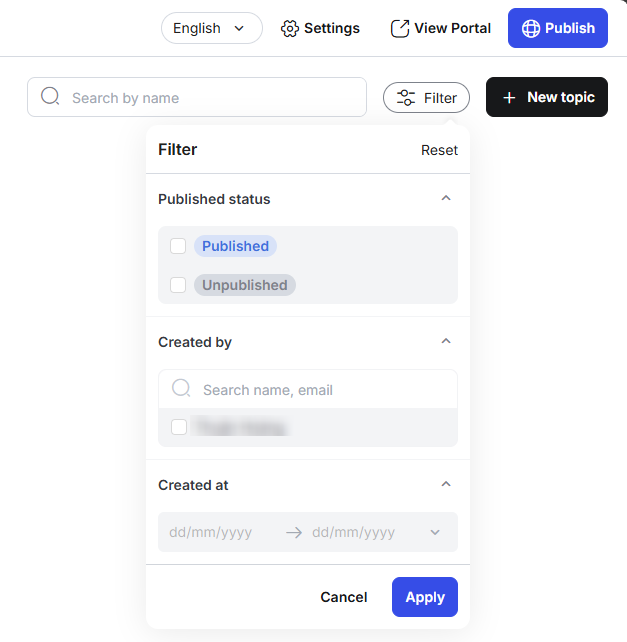The image size is (627, 642).
Task: Click the View Portal external link icon
Action: point(400,28)
